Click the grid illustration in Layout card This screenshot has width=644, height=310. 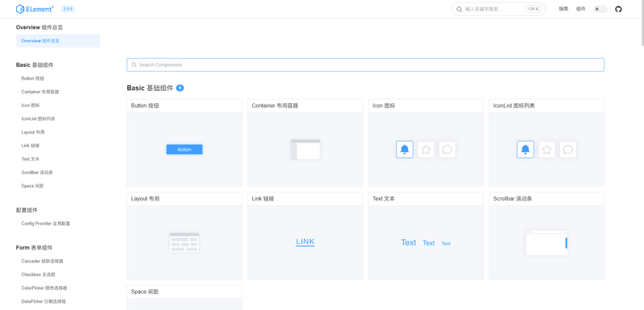184,242
